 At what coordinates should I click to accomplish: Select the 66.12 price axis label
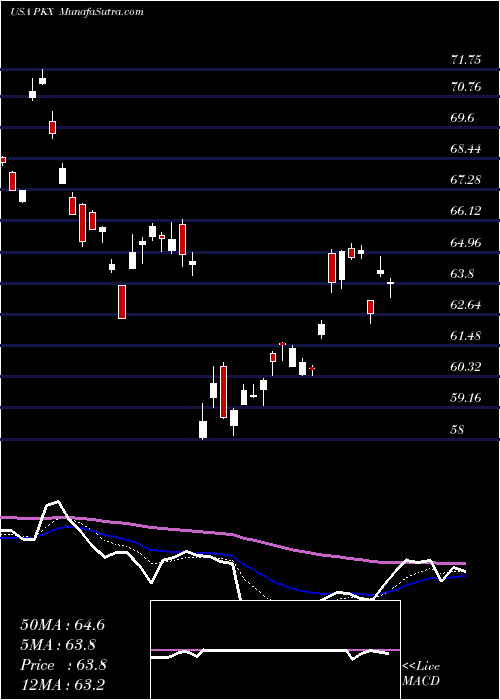pos(466,211)
